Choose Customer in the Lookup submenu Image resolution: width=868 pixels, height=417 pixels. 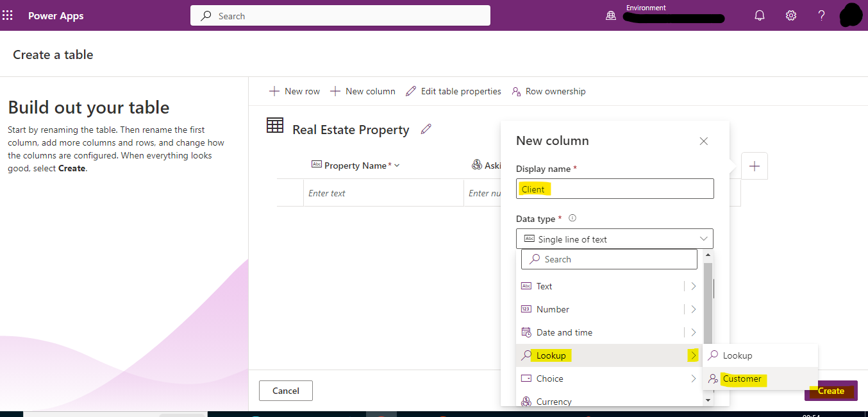[760, 379]
